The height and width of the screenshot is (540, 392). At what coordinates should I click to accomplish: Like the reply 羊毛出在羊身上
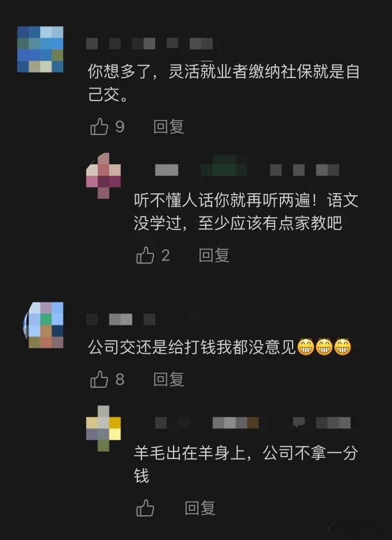pyautogui.click(x=145, y=508)
